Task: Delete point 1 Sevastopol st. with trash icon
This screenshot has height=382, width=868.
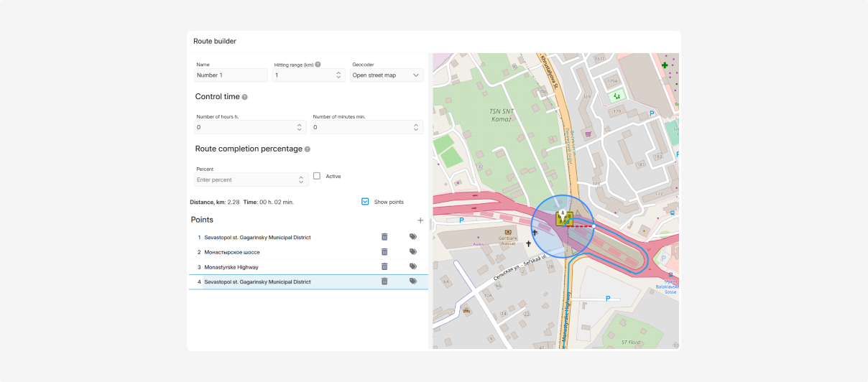Action: point(384,237)
